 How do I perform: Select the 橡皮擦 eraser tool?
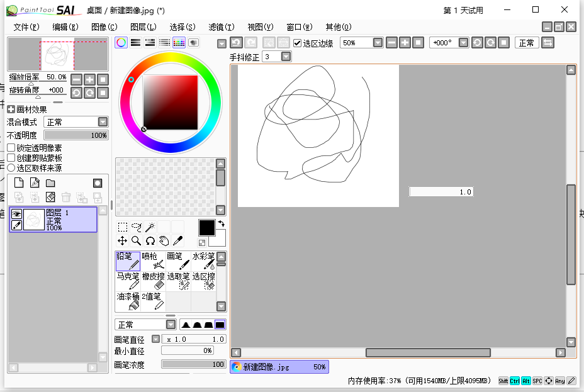coord(153,281)
